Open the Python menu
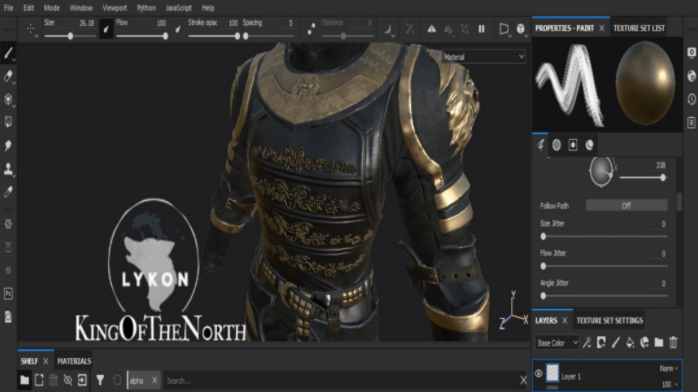Image resolution: width=698 pixels, height=392 pixels. (146, 8)
